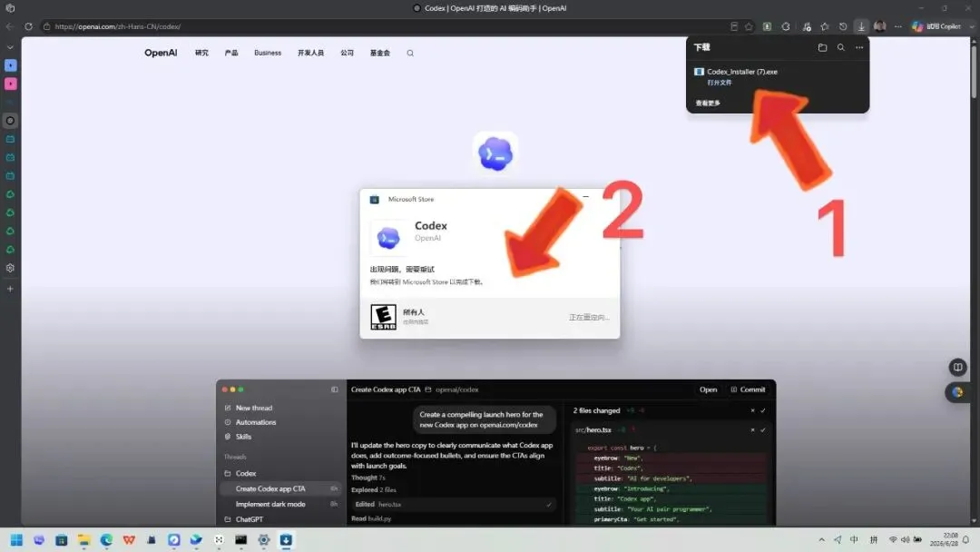
Task: Open Skills in the Codex sidebar
Action: 238,437
